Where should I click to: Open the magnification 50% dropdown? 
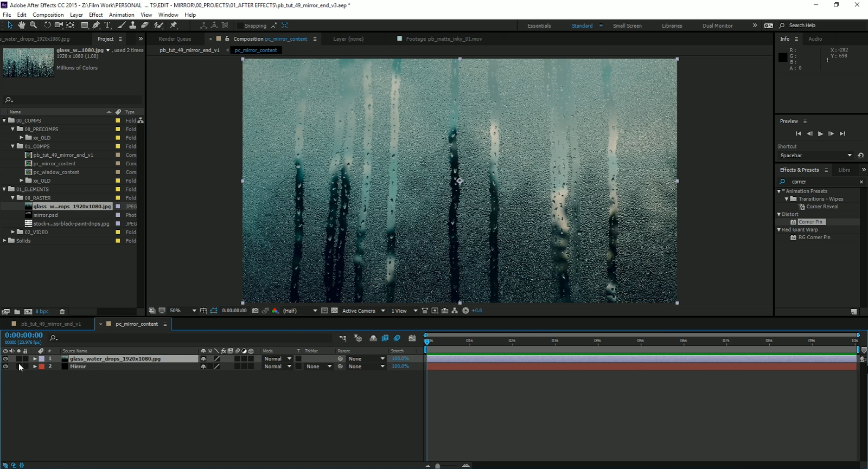click(x=183, y=311)
